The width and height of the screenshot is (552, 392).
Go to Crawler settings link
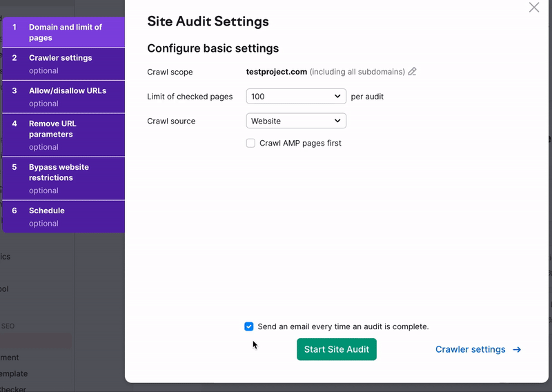(478, 349)
